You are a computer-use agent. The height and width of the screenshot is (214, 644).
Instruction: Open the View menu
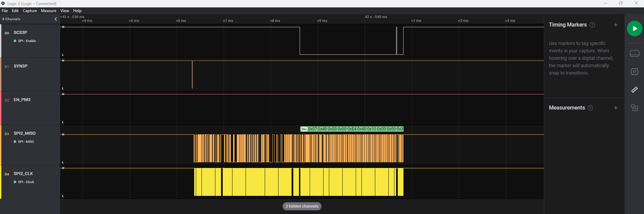pos(65,11)
